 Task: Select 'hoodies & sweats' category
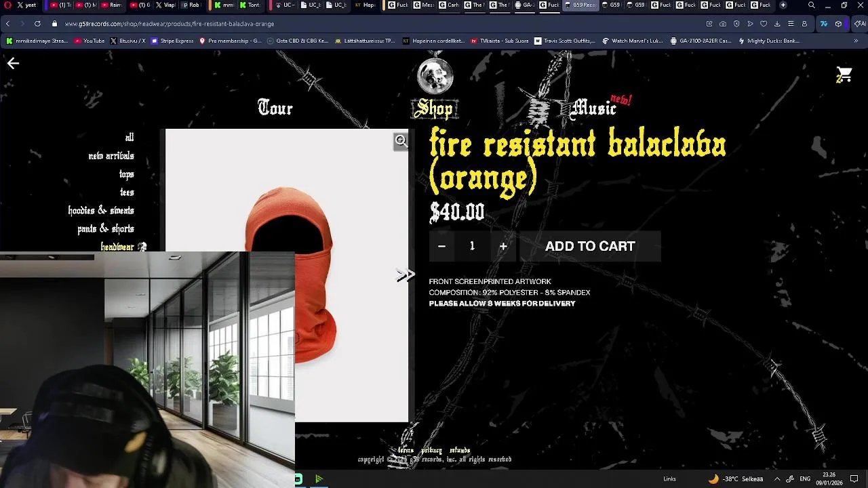click(x=101, y=211)
